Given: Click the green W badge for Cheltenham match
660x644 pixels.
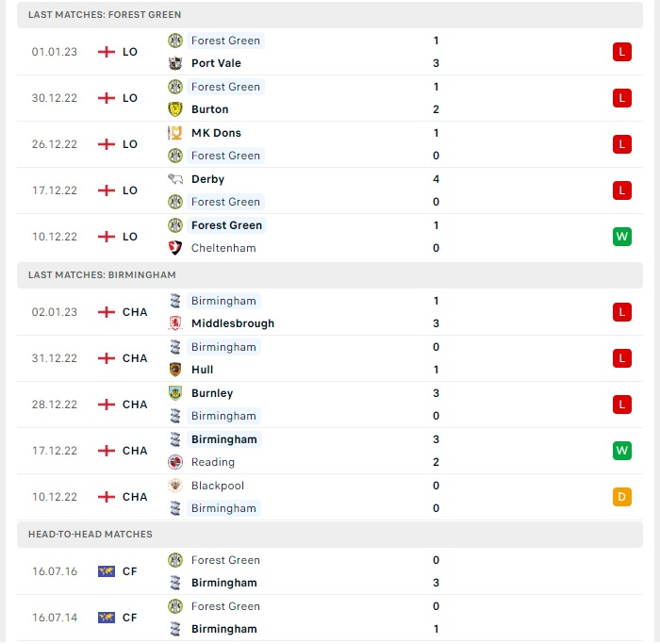Looking at the screenshot, I should (621, 237).
